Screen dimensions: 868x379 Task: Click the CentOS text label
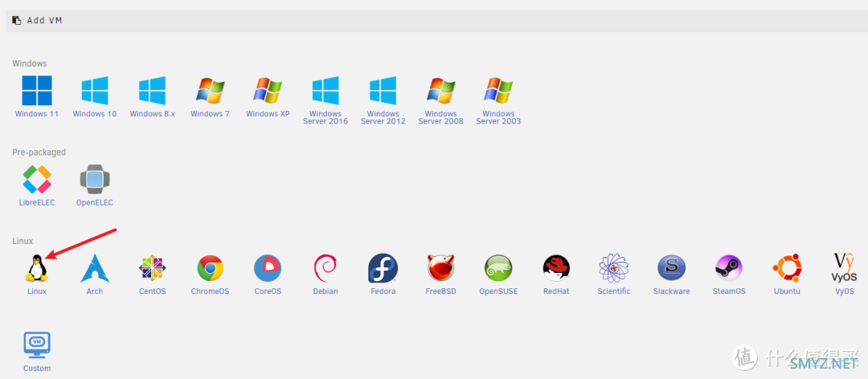coord(152,291)
